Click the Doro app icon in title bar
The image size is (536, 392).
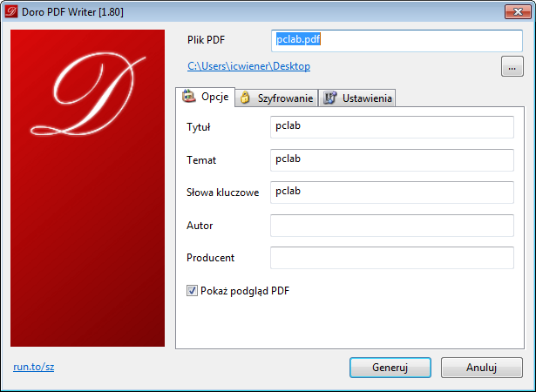pyautogui.click(x=11, y=11)
